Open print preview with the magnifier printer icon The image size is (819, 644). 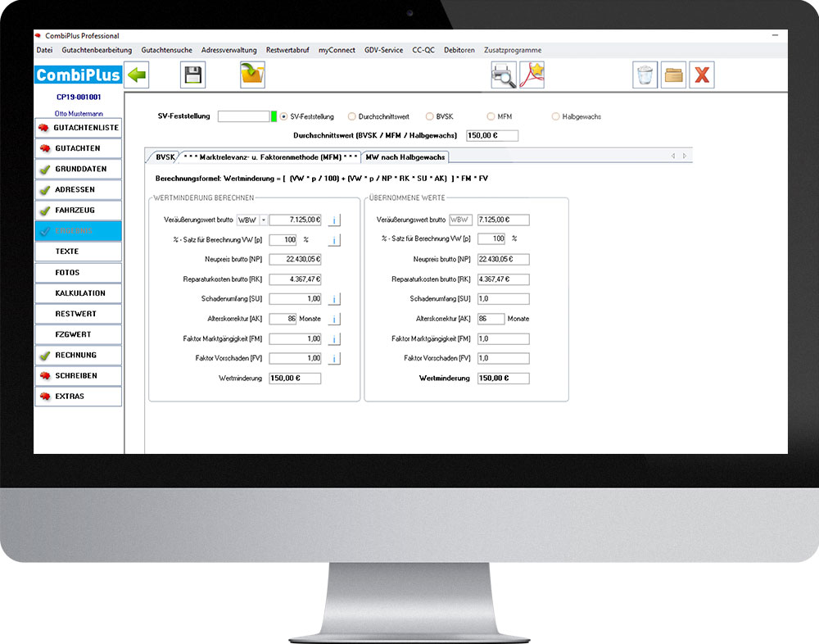tap(503, 75)
